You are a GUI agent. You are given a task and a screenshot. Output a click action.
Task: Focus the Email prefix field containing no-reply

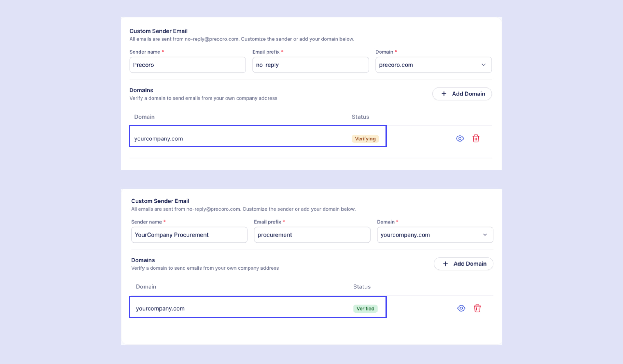(x=311, y=65)
